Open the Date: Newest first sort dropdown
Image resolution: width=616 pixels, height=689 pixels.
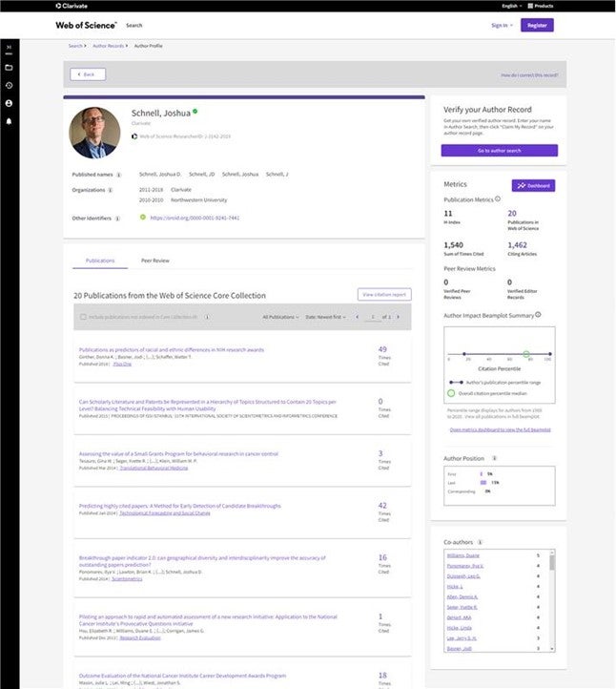pyautogui.click(x=325, y=316)
